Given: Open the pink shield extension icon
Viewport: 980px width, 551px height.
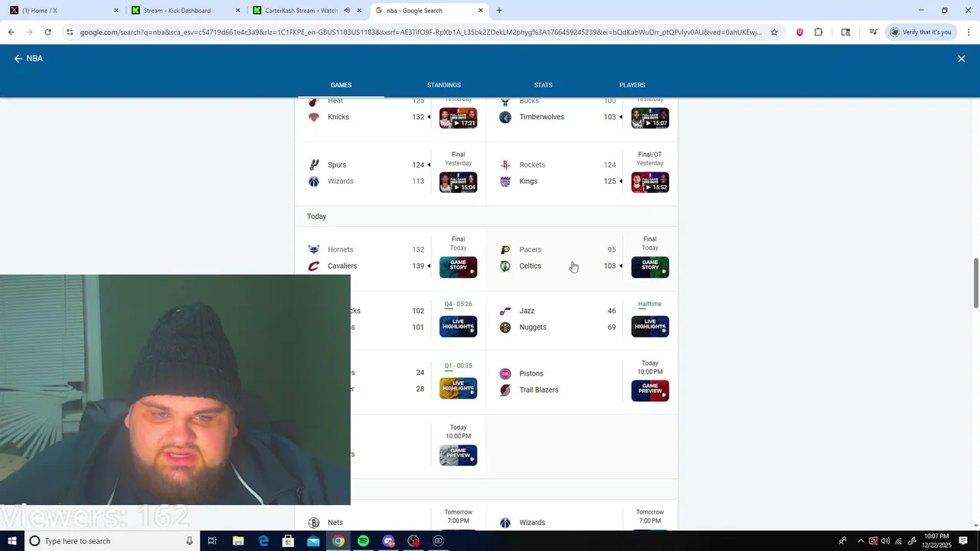Looking at the screenshot, I should point(800,32).
